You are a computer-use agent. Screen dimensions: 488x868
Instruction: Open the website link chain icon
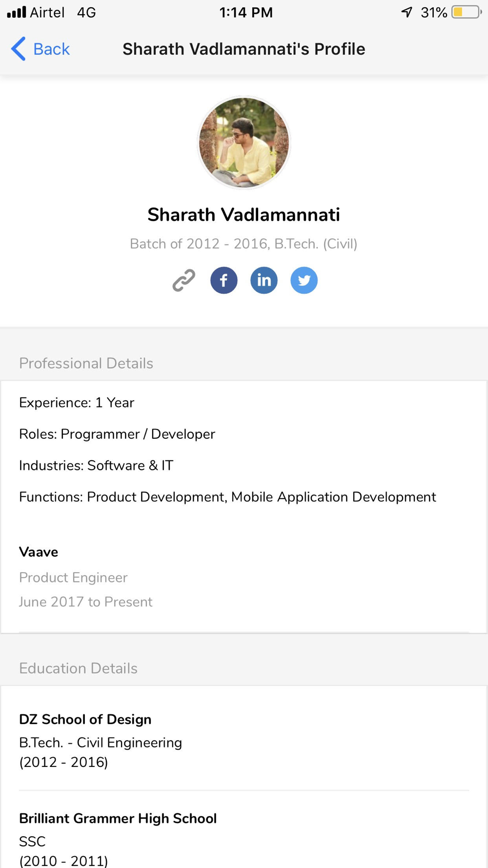point(184,280)
